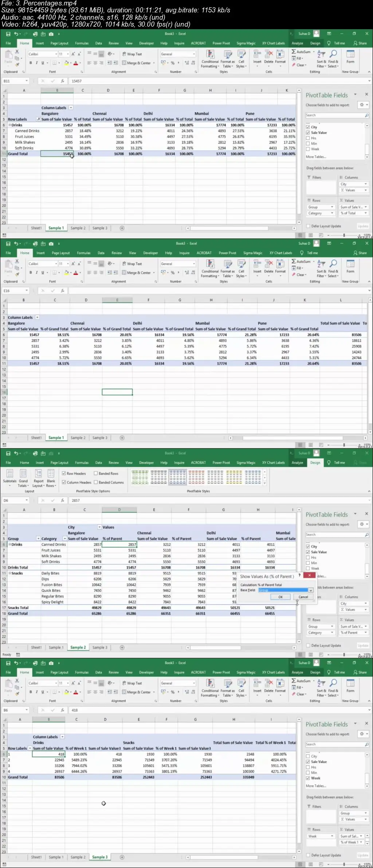Toggle Column Headers checkbox in PivotTable Style Options
This screenshot has height=868, width=373.
(64, 482)
